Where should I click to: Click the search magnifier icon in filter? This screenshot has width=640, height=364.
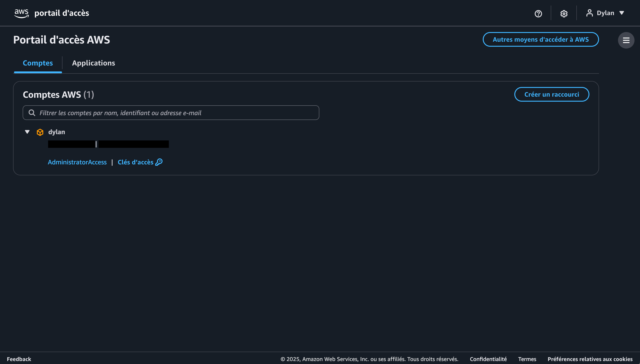pyautogui.click(x=32, y=113)
